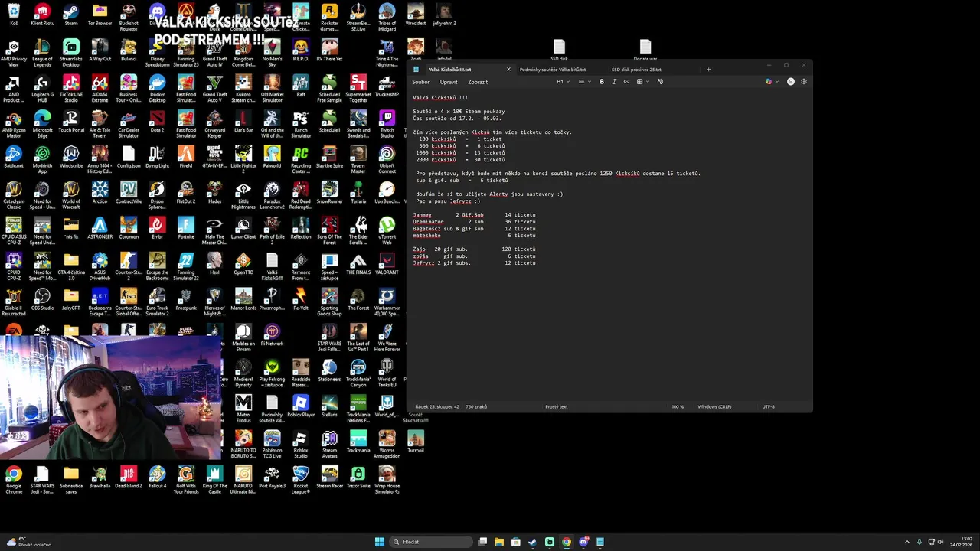Open Streamlabs Desktop shortcut
The height and width of the screenshot is (551, 980).
[71, 53]
